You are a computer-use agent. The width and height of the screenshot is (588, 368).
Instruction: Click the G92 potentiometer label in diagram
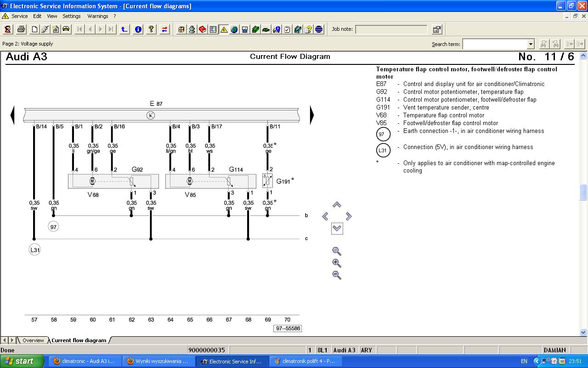(x=137, y=169)
